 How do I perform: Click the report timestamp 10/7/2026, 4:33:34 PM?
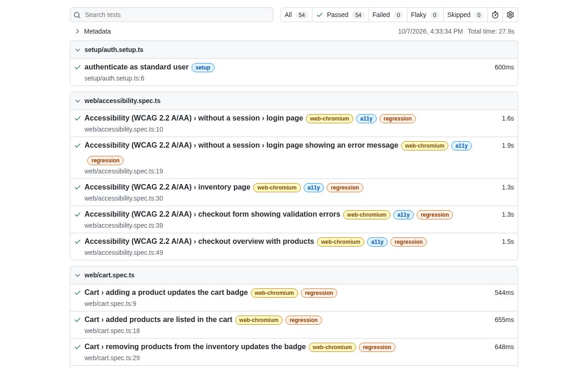[x=430, y=31]
